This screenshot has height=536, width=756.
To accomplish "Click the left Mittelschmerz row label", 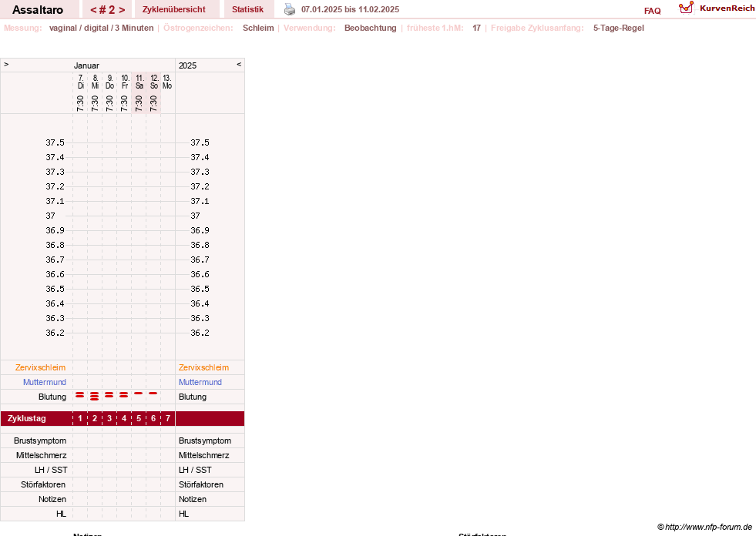I will pos(41,455).
